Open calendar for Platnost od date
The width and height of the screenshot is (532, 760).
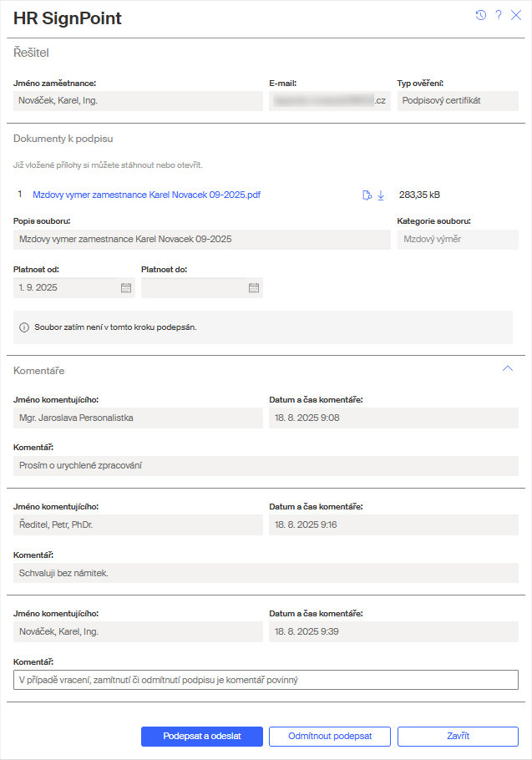[127, 287]
